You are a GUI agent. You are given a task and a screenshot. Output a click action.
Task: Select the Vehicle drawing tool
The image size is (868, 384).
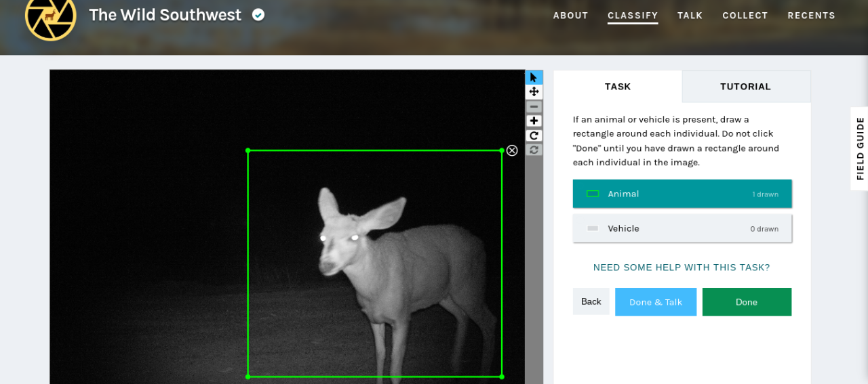(x=682, y=228)
